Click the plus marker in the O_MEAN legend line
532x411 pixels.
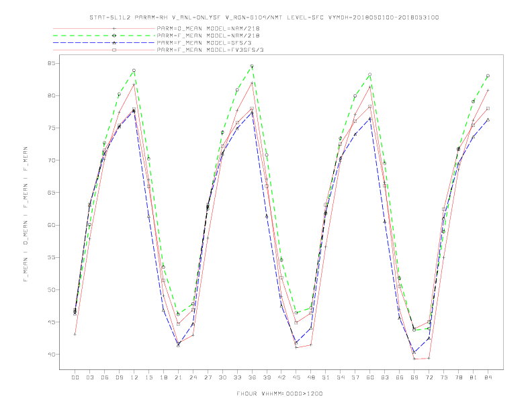coord(114,28)
